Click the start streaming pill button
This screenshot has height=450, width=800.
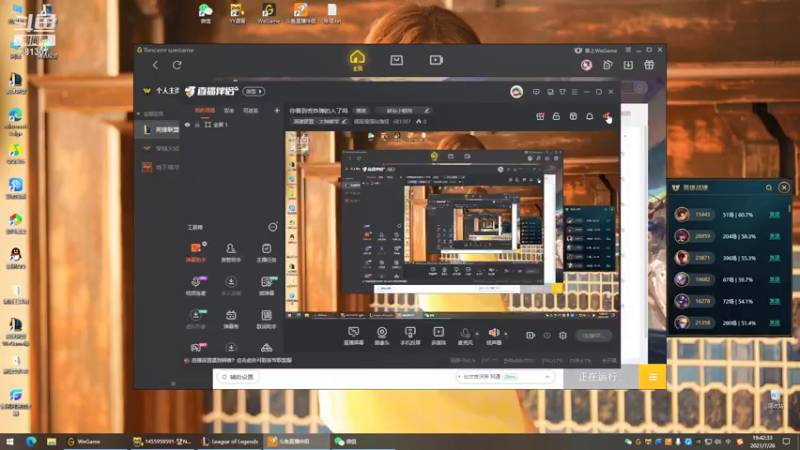[x=593, y=335]
